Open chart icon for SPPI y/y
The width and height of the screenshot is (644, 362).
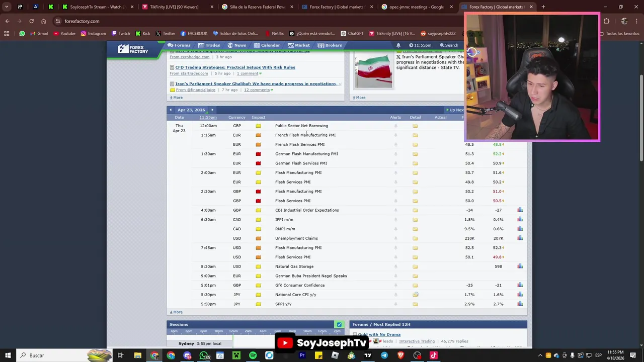click(520, 304)
